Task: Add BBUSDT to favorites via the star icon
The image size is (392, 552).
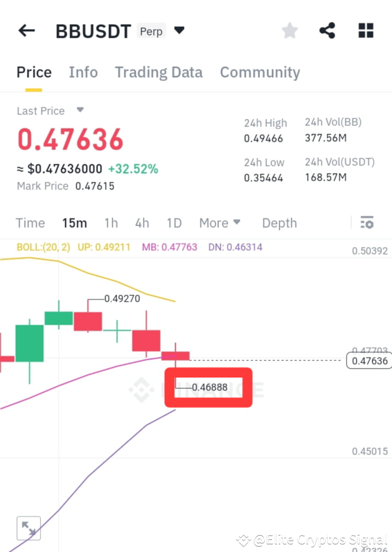Action: pos(289,31)
